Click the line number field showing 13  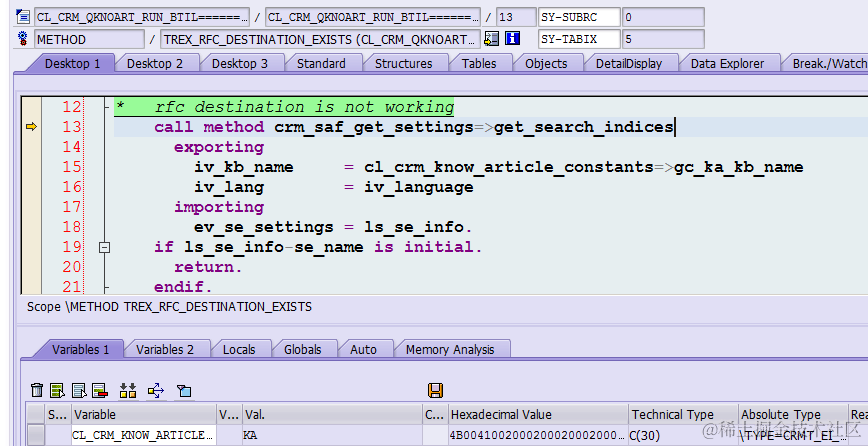click(516, 17)
